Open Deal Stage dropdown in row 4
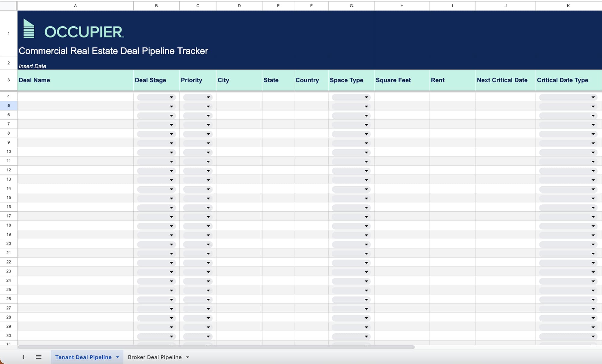This screenshot has width=602, height=364. pos(171,97)
